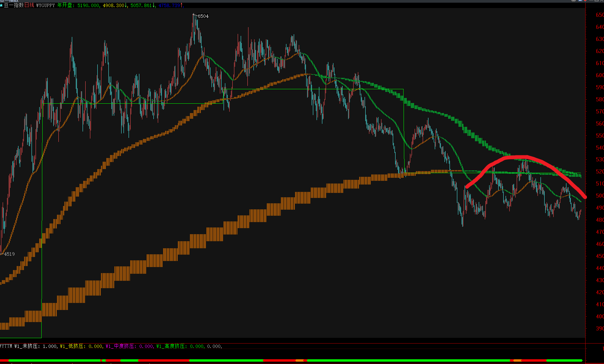
Task: Click the 豆一指数 contract name label
Action: click(x=14, y=6)
